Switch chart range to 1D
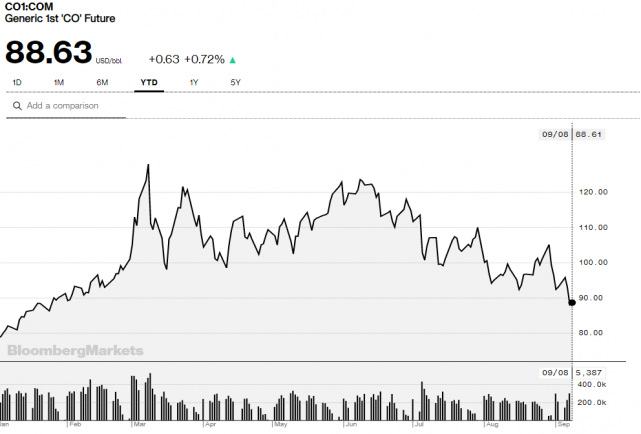The height and width of the screenshot is (434, 641). (x=17, y=81)
